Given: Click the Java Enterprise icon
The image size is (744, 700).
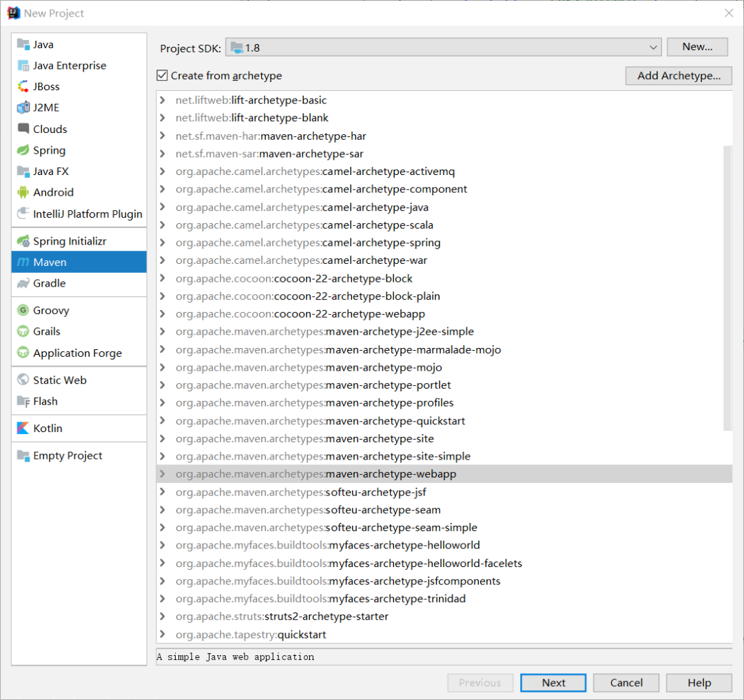Looking at the screenshot, I should (23, 65).
